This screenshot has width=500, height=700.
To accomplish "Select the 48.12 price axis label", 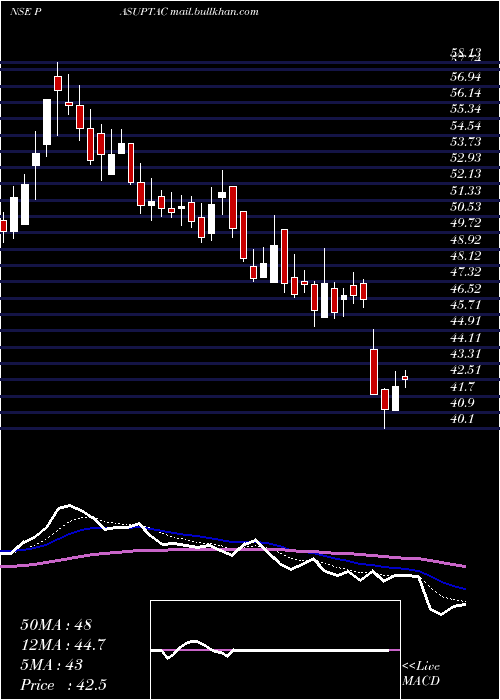I will point(465,256).
